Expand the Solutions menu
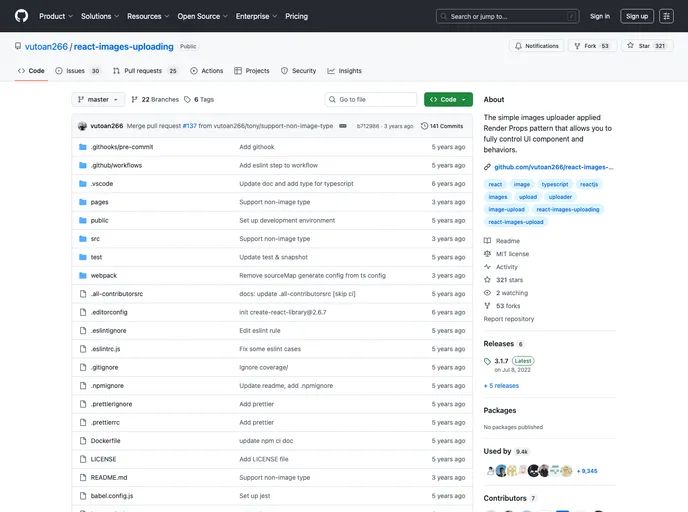This screenshot has height=512, width=688. tap(100, 16)
